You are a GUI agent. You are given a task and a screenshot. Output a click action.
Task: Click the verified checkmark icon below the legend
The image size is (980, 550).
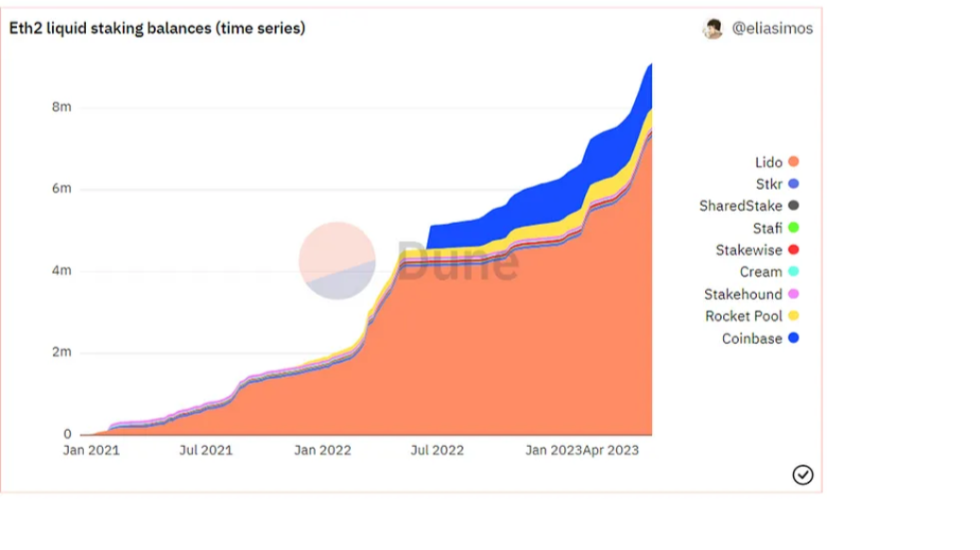(x=802, y=474)
